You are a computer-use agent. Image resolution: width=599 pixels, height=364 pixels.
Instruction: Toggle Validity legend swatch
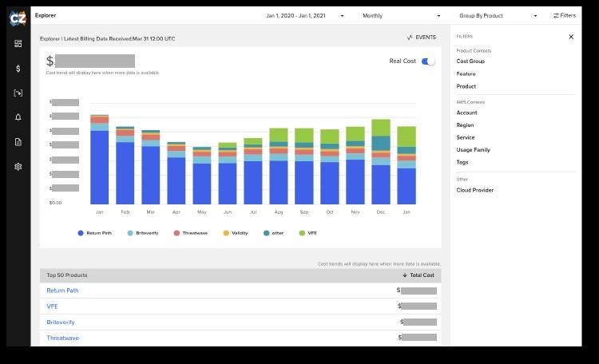(x=226, y=233)
